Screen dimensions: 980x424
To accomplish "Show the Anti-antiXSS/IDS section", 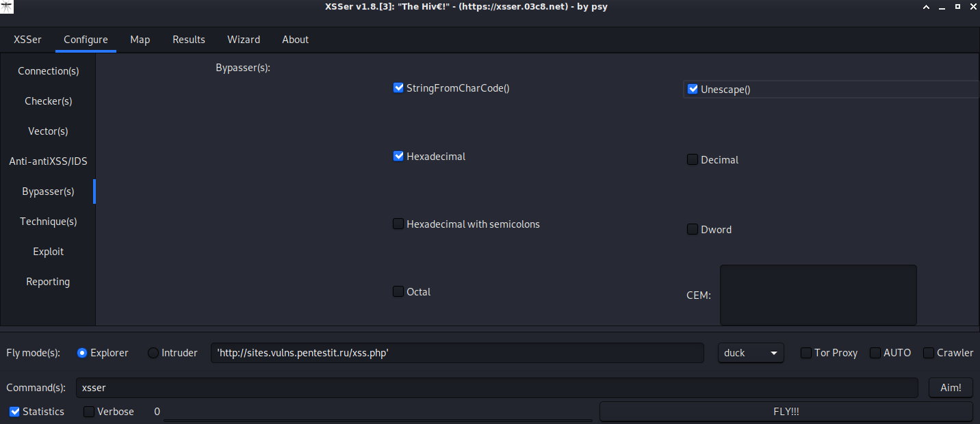I will coord(48,161).
